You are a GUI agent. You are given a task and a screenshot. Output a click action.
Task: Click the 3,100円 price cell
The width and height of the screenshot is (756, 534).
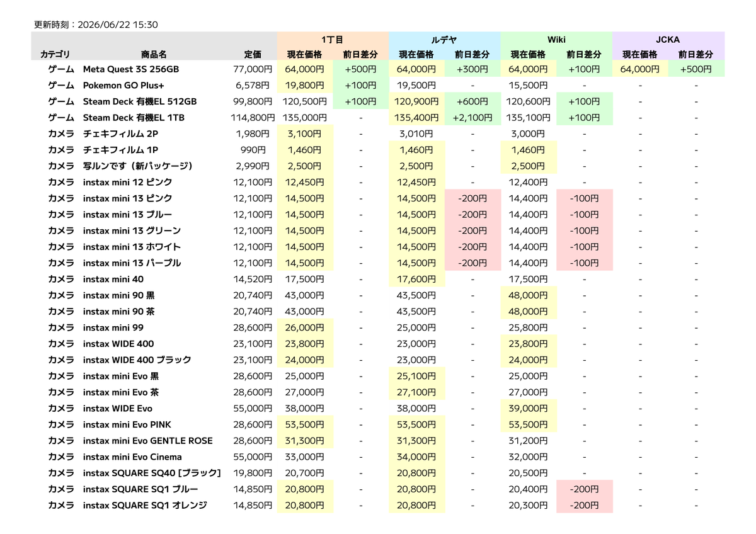(304, 133)
